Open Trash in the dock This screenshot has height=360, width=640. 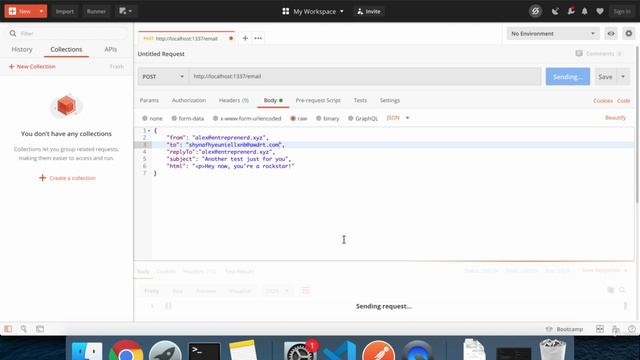click(x=553, y=350)
